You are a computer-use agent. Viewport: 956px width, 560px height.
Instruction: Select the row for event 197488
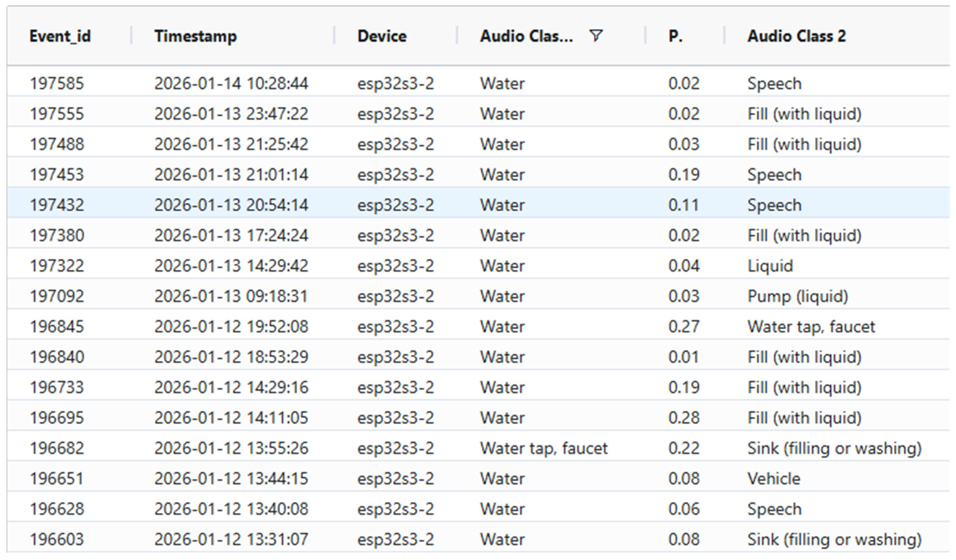click(478, 144)
